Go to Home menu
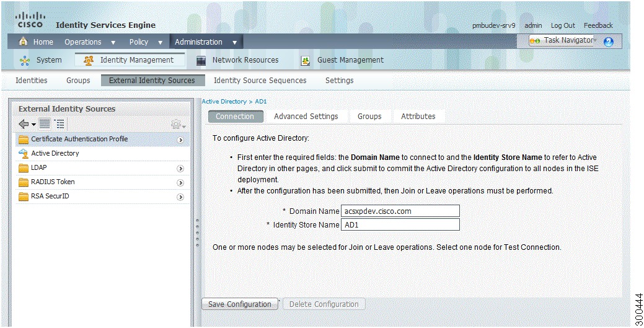The height and width of the screenshot is (328, 644). 43,42
